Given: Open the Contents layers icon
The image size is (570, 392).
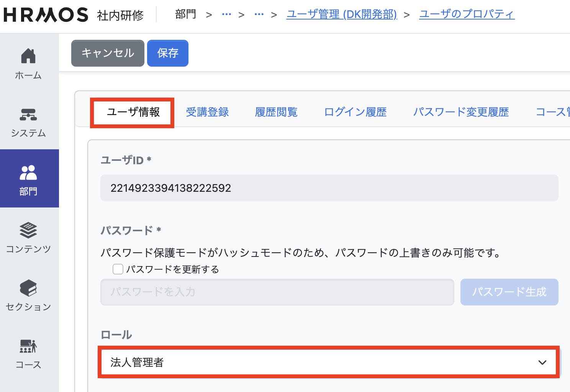Looking at the screenshot, I should click(x=28, y=230).
